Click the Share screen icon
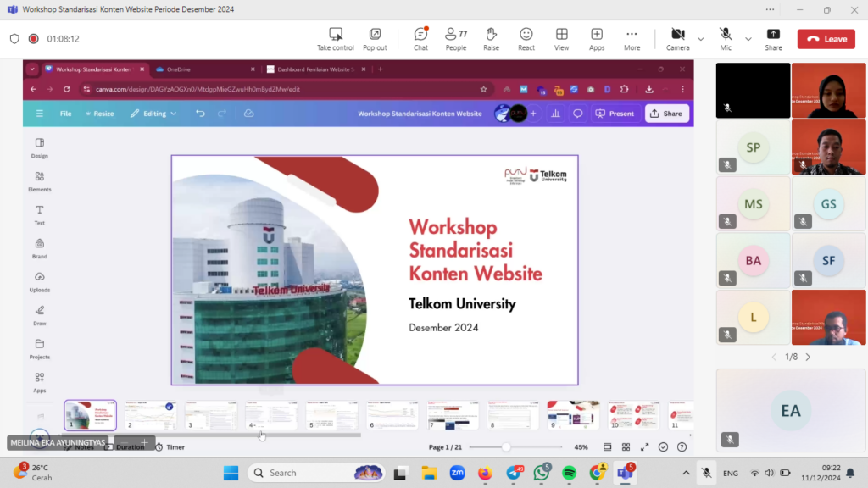Image resolution: width=868 pixels, height=488 pixels. pyautogui.click(x=773, y=38)
